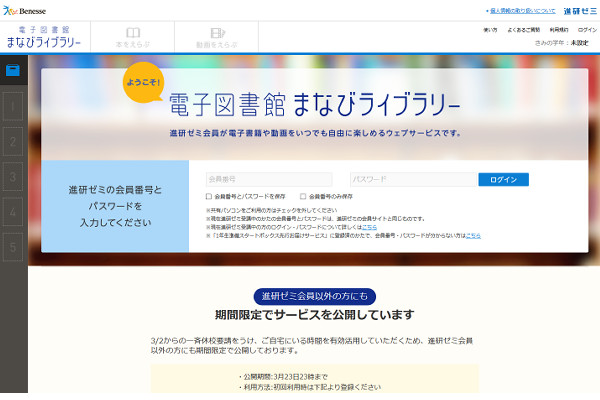Click the blue ログイン button
Image resolution: width=600 pixels, height=400 pixels.
[x=504, y=180]
